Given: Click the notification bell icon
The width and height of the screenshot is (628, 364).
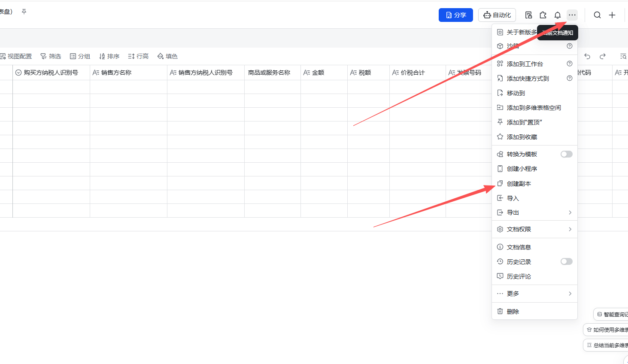Looking at the screenshot, I should [558, 15].
